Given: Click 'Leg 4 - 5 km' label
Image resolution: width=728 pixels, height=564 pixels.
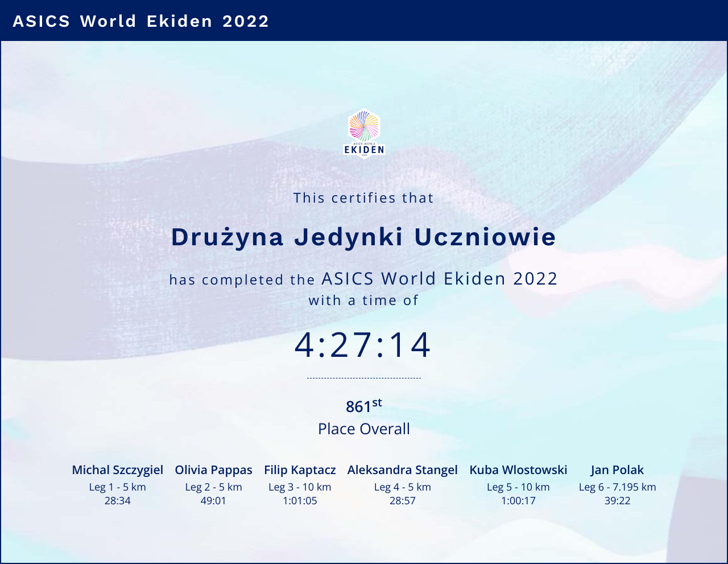Looking at the screenshot, I should click(x=403, y=487).
